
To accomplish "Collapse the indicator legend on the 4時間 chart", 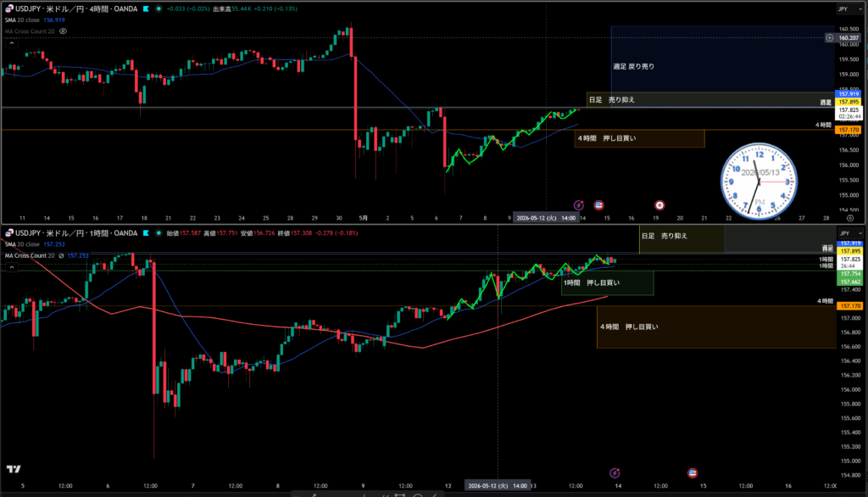I will pos(12,42).
